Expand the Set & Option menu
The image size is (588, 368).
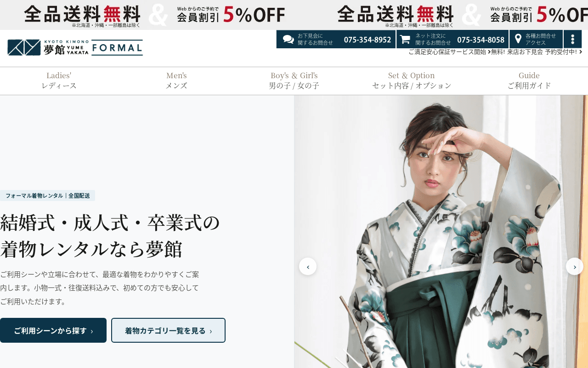click(412, 80)
